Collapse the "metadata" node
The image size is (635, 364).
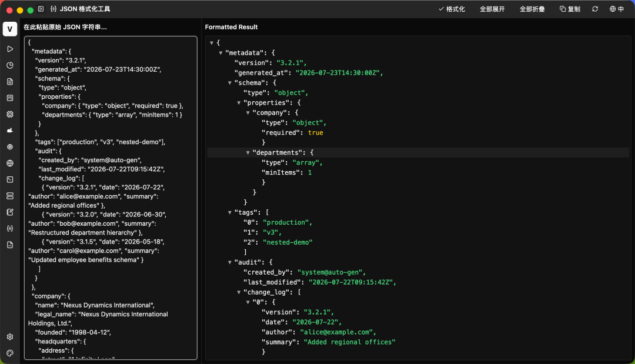pos(220,53)
